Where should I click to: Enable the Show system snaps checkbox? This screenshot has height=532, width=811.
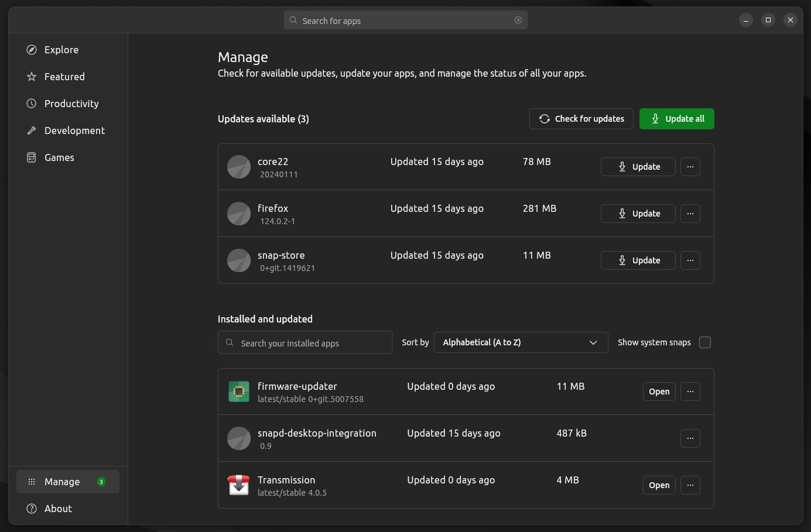pos(705,342)
